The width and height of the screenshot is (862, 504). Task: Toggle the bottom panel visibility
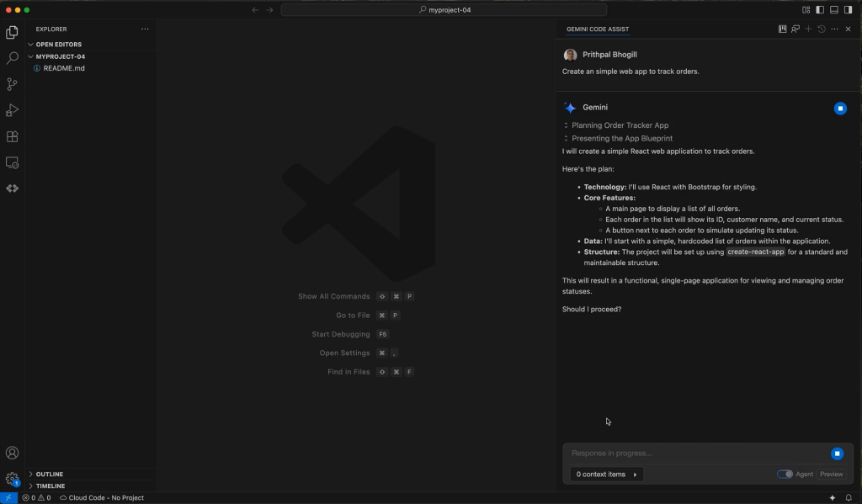834,10
